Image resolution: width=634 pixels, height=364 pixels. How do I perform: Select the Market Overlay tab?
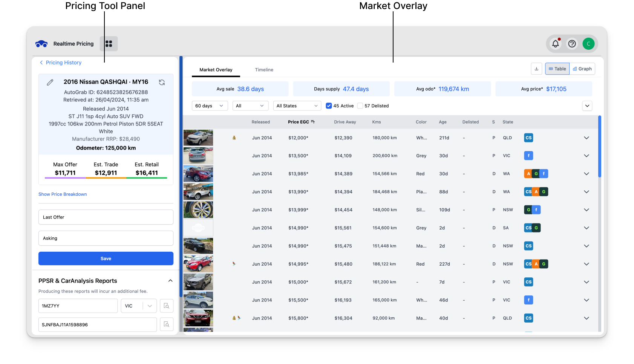tap(216, 70)
